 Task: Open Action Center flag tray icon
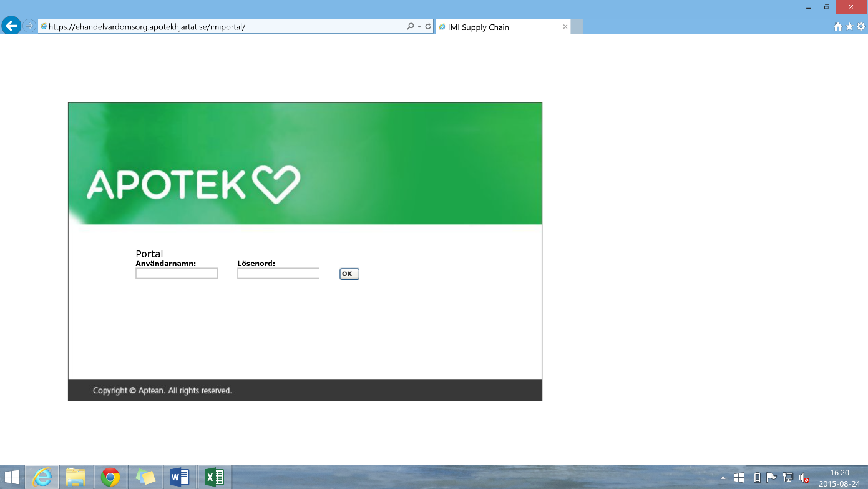771,478
